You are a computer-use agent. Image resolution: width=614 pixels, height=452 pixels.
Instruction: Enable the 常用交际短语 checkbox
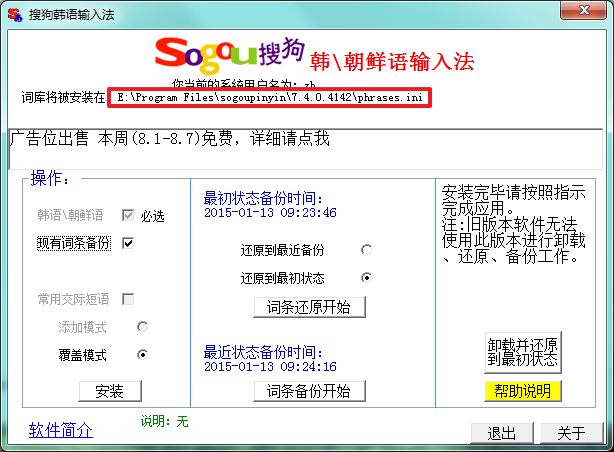point(128,299)
